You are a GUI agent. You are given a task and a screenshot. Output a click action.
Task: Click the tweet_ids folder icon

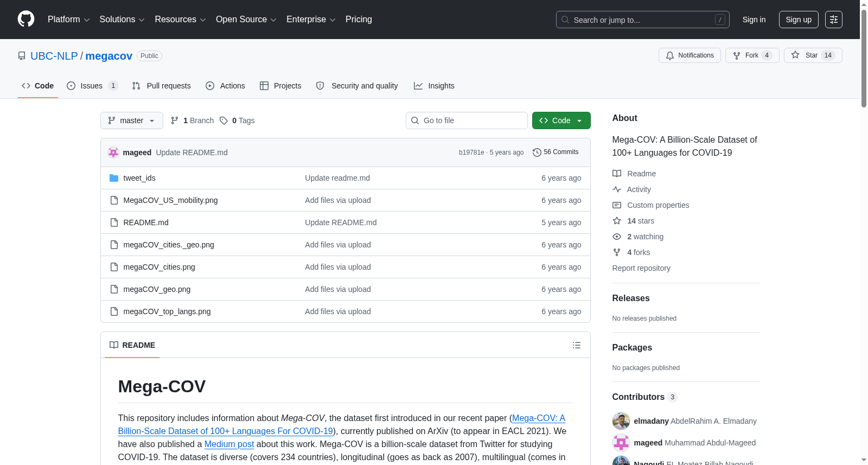tap(114, 178)
